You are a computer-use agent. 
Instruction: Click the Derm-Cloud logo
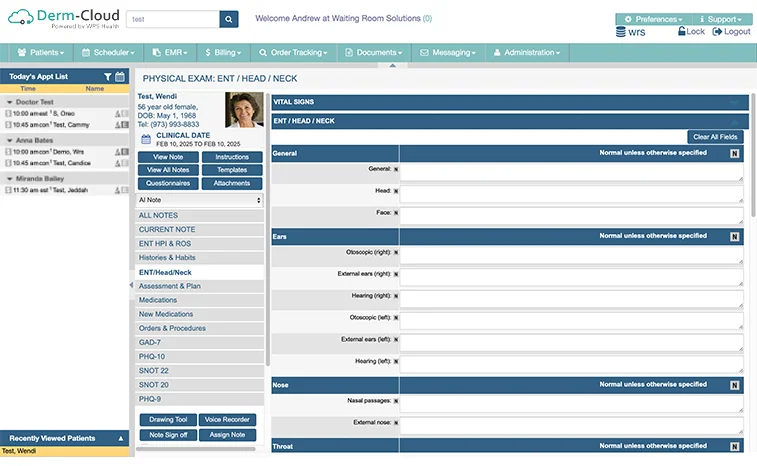tap(64, 19)
